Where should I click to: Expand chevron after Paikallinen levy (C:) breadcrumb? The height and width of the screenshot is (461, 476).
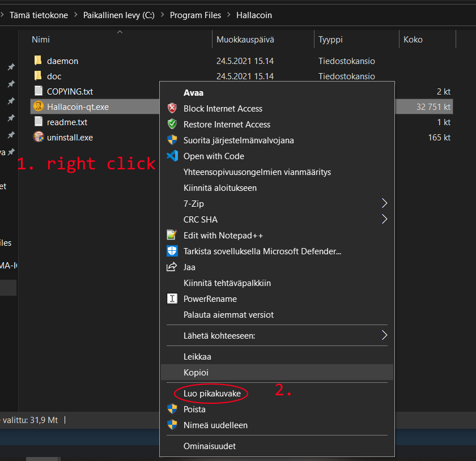[163, 15]
